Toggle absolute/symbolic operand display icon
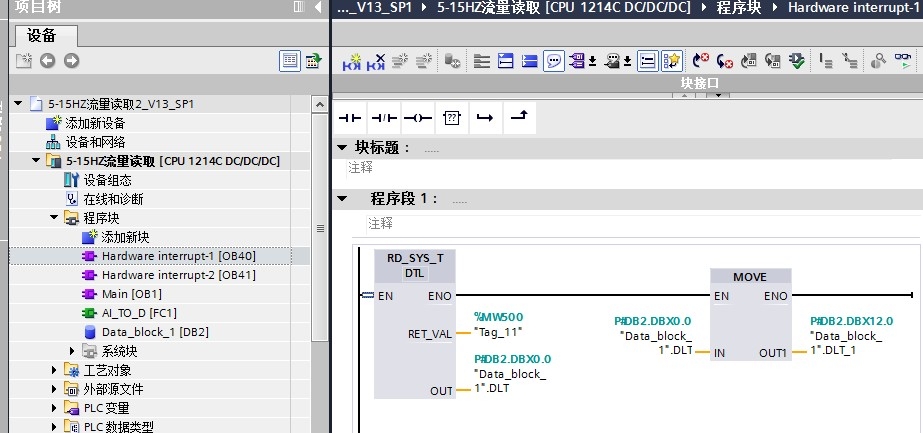The height and width of the screenshot is (433, 923). pos(577,61)
